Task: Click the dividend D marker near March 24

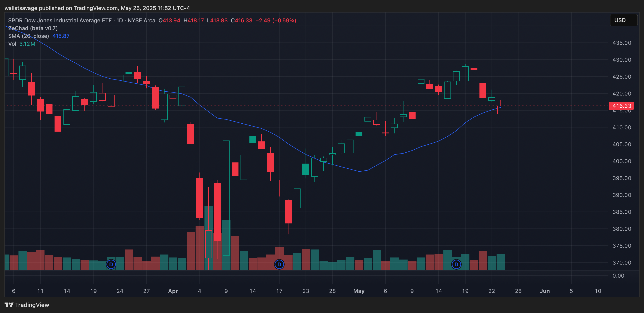Action: [x=111, y=264]
